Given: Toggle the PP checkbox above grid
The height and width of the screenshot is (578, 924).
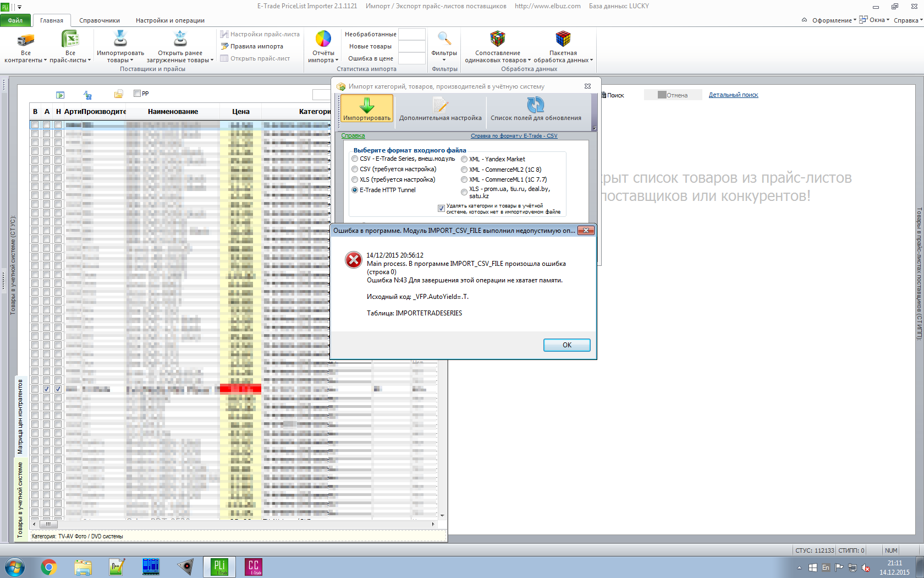Looking at the screenshot, I should (137, 94).
